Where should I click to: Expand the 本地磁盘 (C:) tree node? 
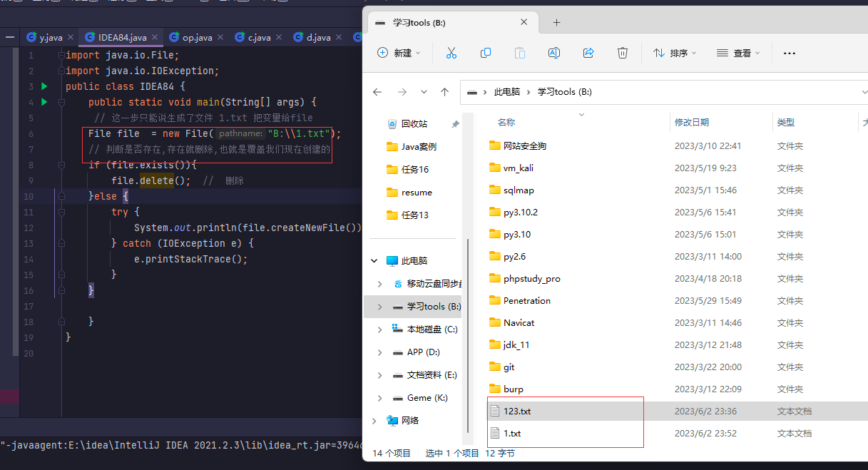coord(379,329)
